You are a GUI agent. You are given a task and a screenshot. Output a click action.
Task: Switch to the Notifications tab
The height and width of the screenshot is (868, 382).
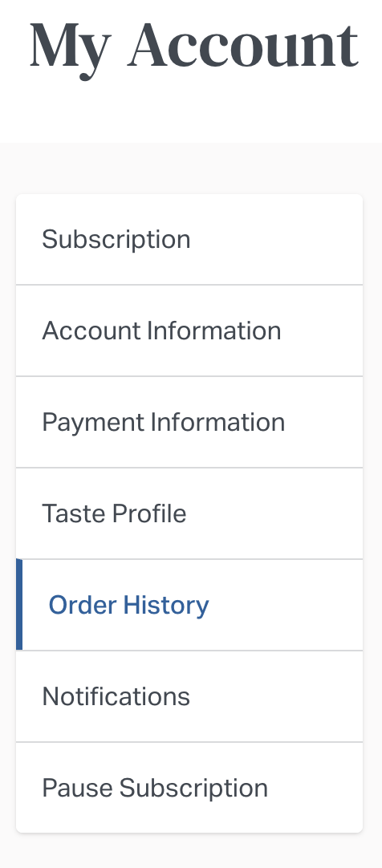point(189,696)
